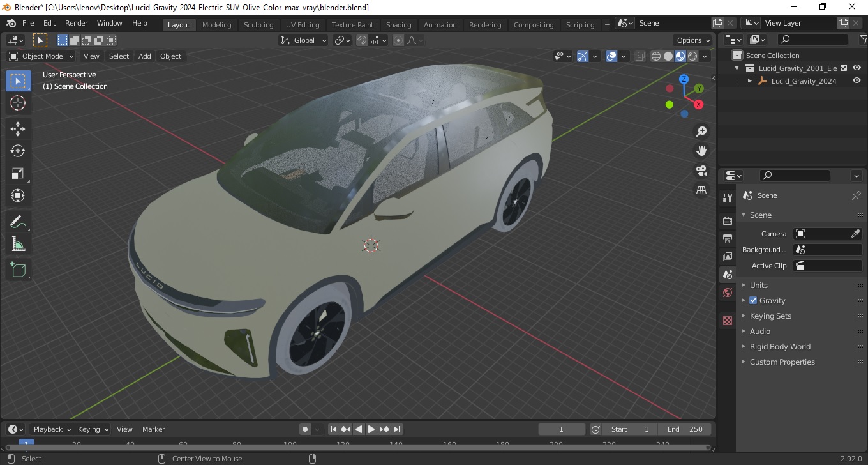
Task: Select the Measure tool
Action: pyautogui.click(x=18, y=244)
